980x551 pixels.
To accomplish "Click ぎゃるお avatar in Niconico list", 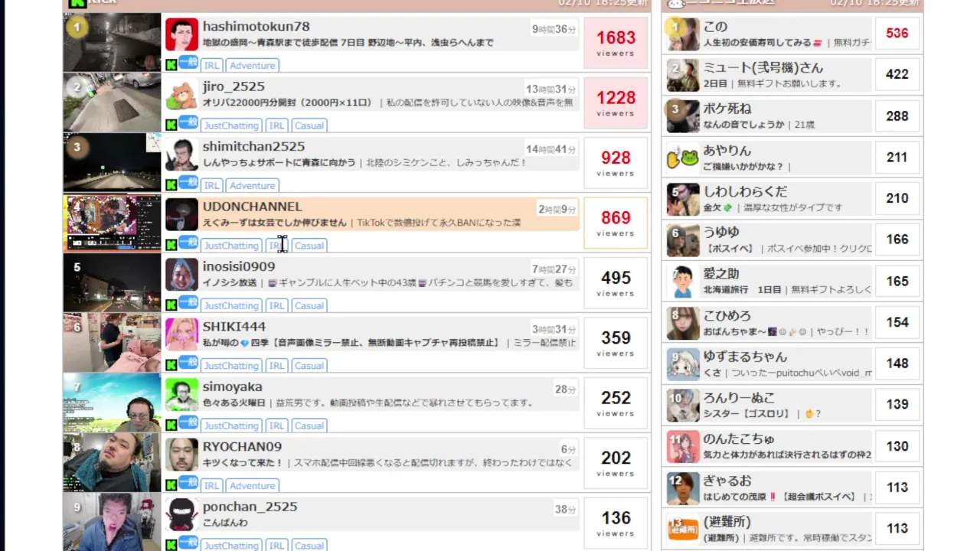I will [682, 488].
